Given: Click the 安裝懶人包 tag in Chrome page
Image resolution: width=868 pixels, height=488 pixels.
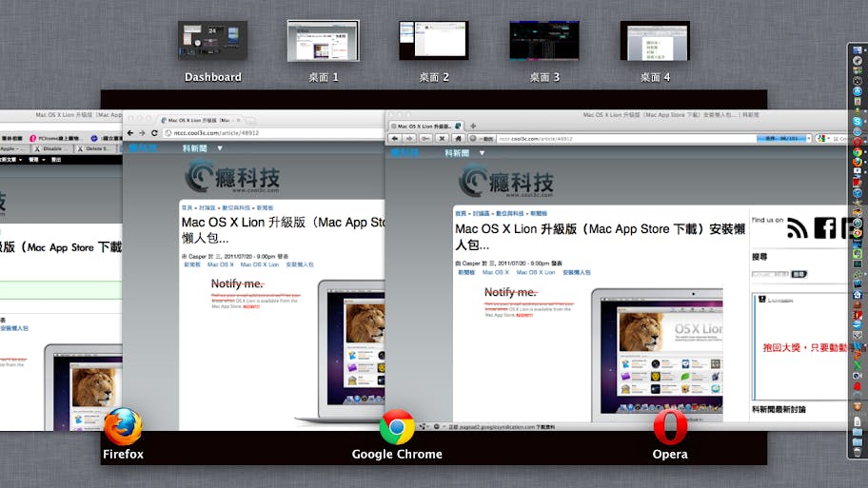Looking at the screenshot, I should tap(300, 264).
